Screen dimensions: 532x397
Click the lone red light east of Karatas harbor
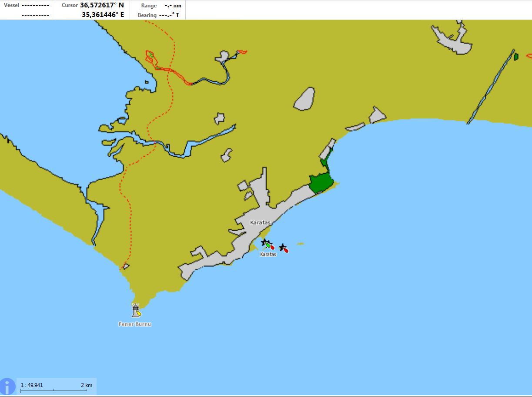click(284, 249)
